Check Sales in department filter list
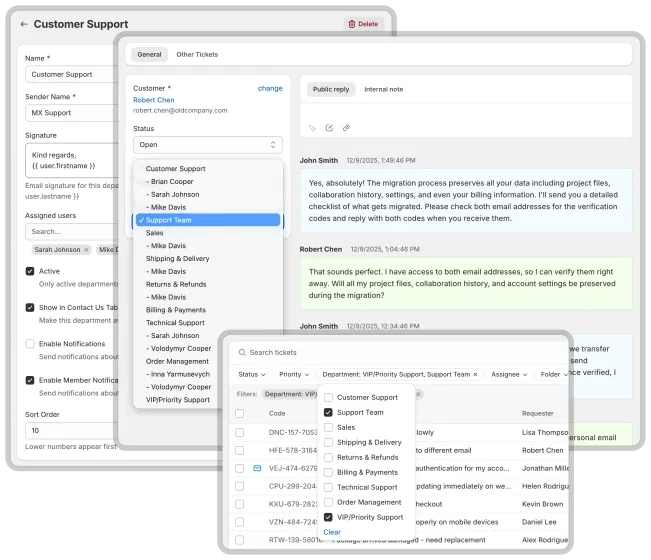This screenshot has width=651, height=560. click(328, 427)
